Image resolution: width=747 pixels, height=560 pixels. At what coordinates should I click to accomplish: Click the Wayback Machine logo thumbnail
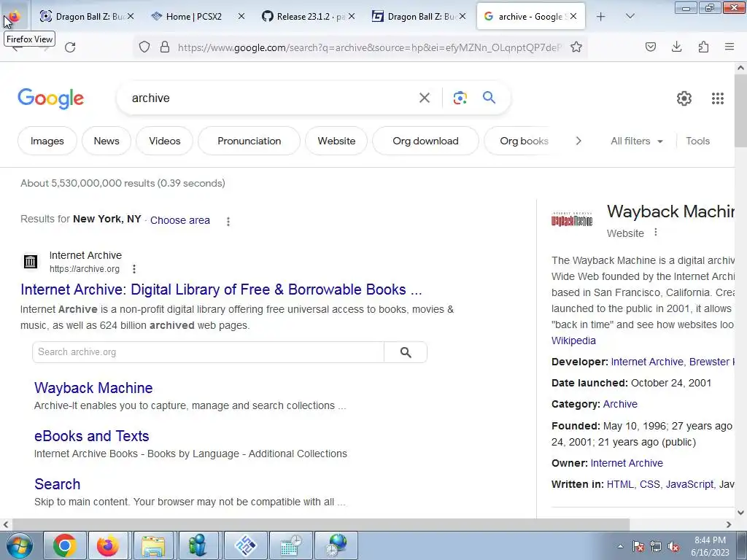(572, 219)
